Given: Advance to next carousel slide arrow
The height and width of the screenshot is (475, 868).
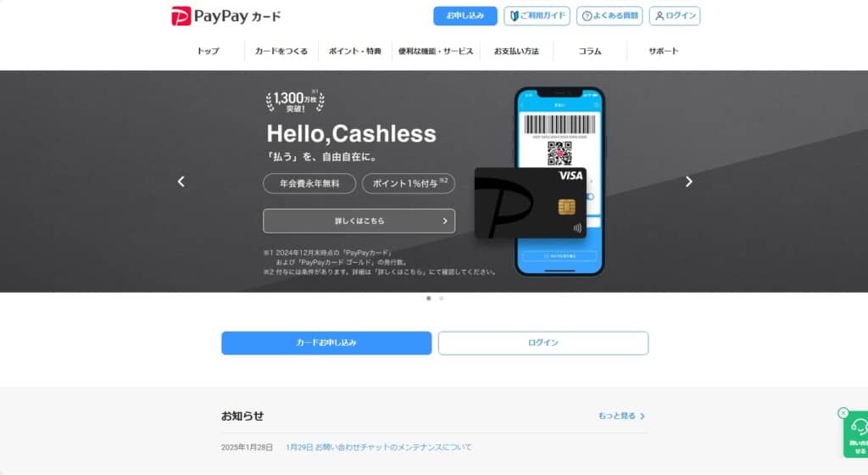Looking at the screenshot, I should pyautogui.click(x=688, y=182).
